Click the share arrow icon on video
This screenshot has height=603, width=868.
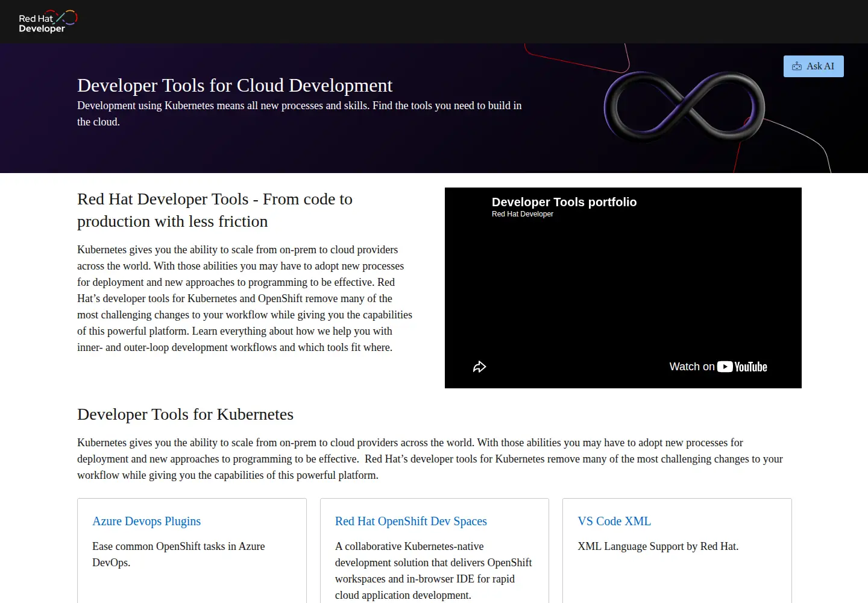(479, 367)
